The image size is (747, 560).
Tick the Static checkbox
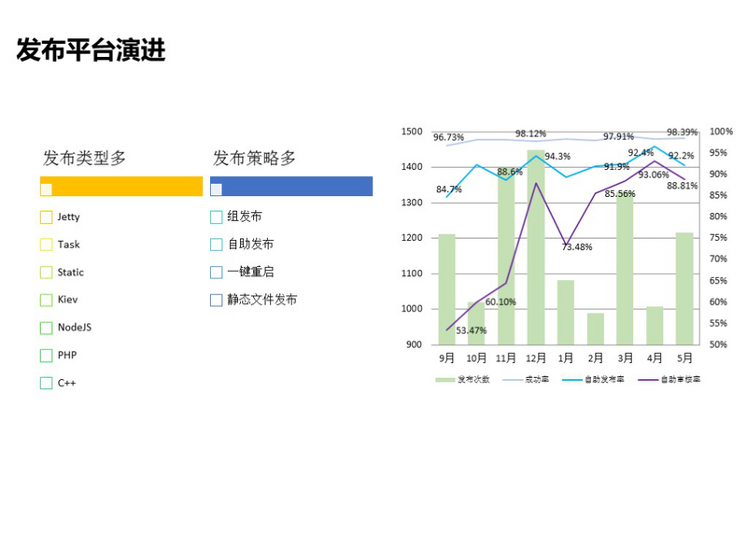click(46, 273)
